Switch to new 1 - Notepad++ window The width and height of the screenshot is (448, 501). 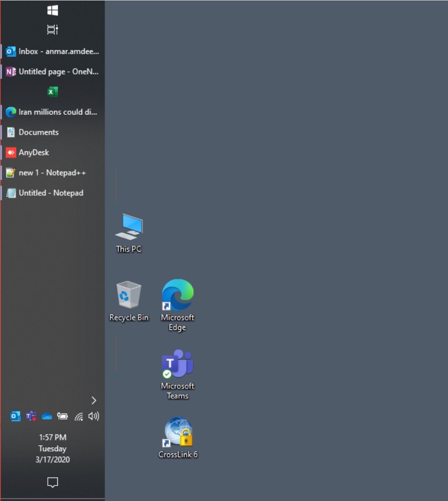pyautogui.click(x=53, y=173)
